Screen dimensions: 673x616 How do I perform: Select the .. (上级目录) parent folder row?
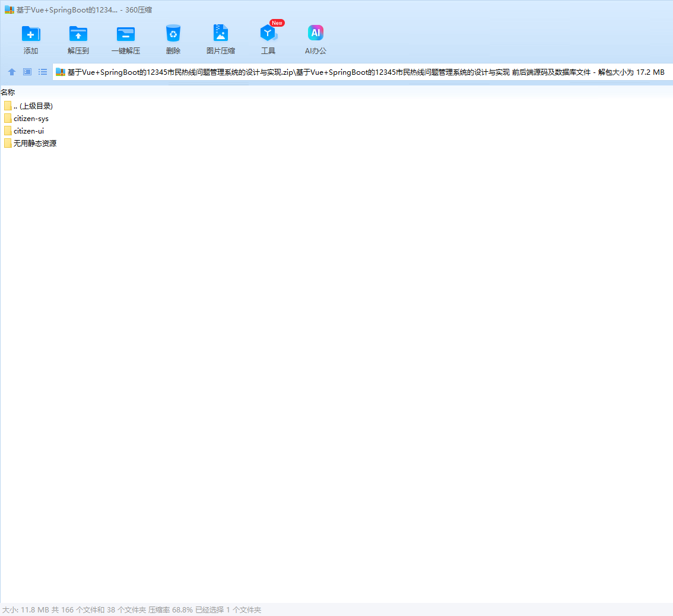coord(28,106)
